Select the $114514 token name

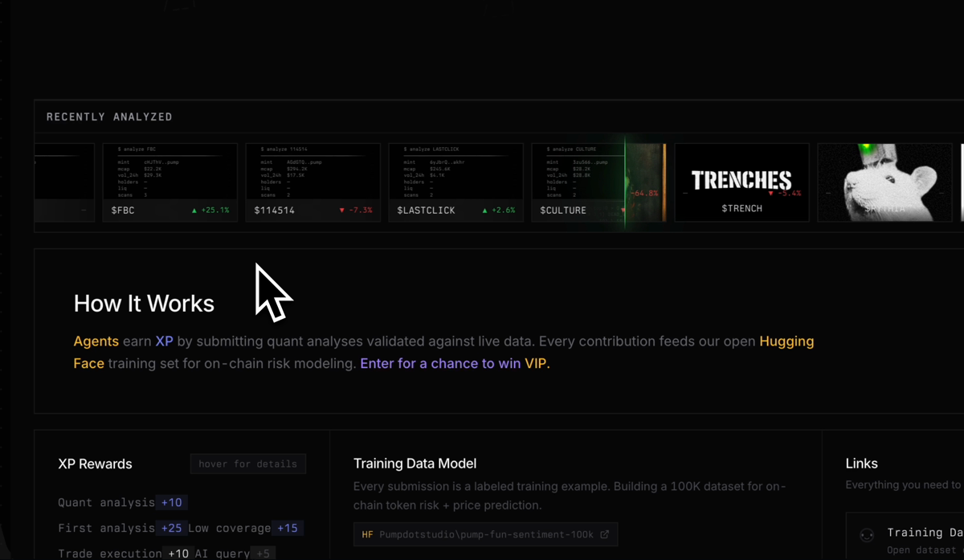[x=274, y=211]
